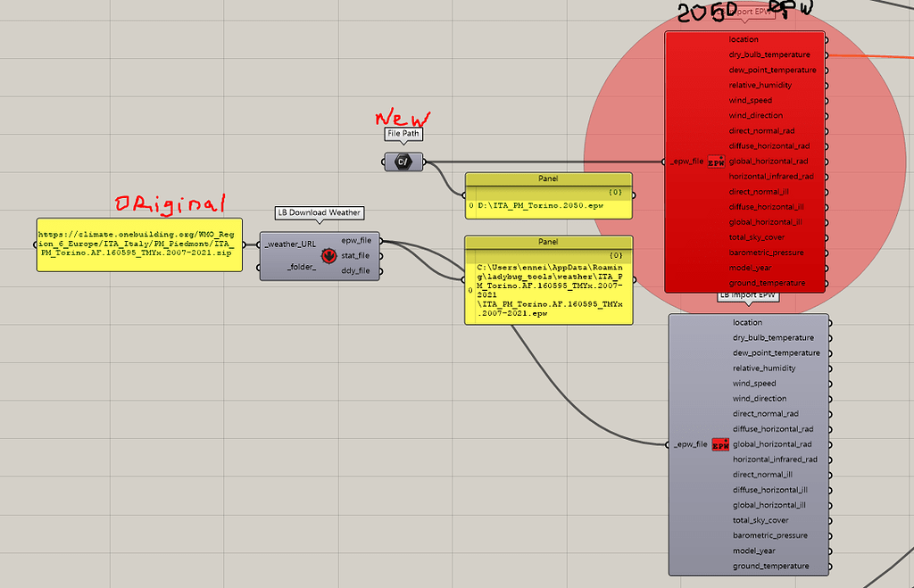This screenshot has height=588, width=914.
Task: Click the Ladybug spinner icon center of Download Weather
Action: [329, 255]
